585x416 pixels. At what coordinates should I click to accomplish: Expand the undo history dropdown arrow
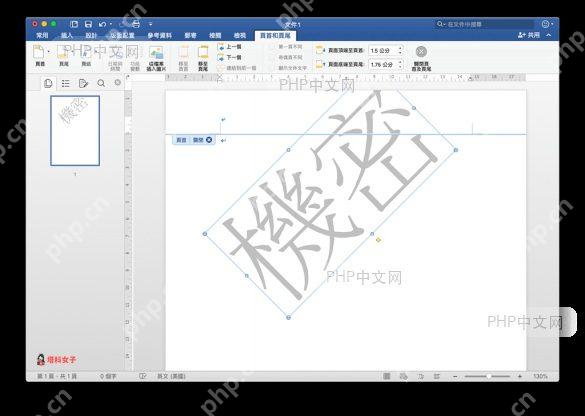[111, 24]
